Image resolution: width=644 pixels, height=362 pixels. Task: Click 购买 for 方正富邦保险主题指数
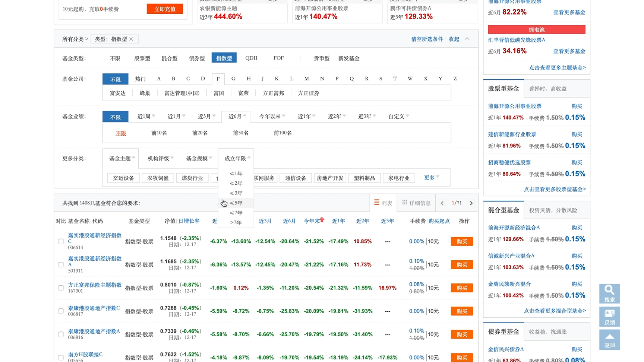point(462,288)
